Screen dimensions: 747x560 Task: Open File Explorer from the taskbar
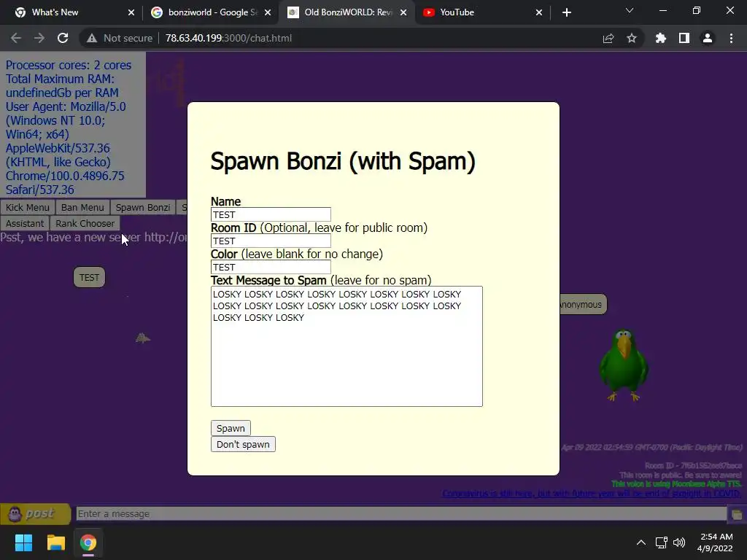[55, 542]
